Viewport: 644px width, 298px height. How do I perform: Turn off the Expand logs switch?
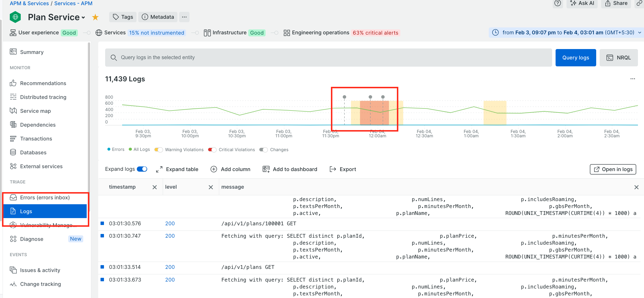142,169
